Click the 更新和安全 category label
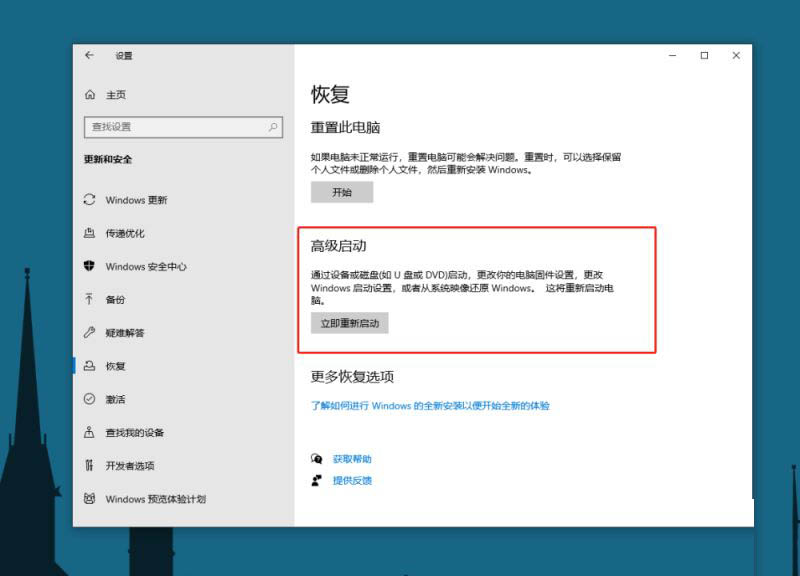 click(108, 159)
